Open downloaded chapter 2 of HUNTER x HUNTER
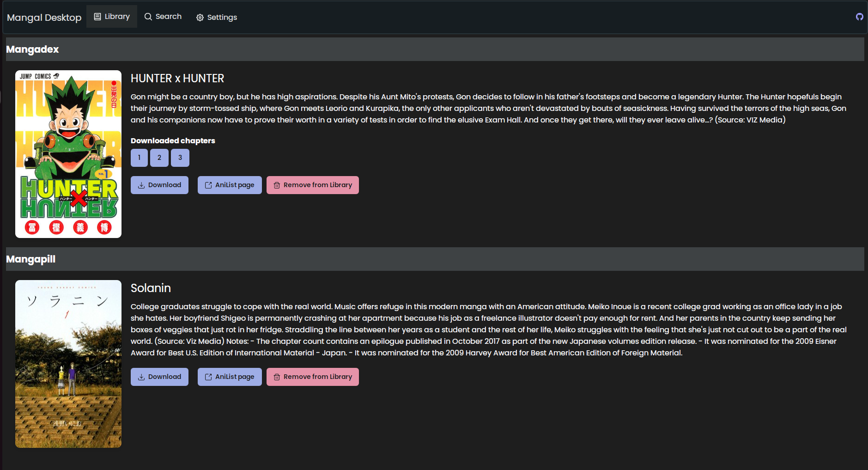868x470 pixels. [x=159, y=158]
